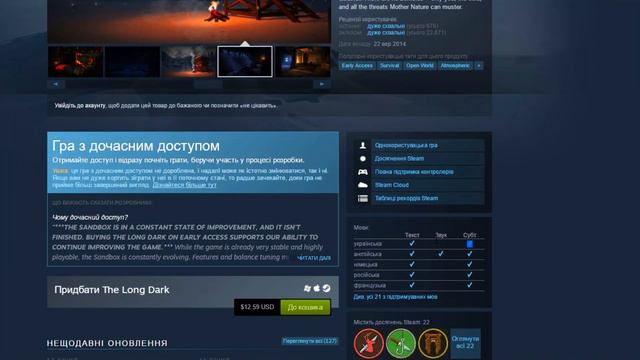Click the 'французька' language row label
Viewport: 640px width, 360px height.
(x=369, y=285)
